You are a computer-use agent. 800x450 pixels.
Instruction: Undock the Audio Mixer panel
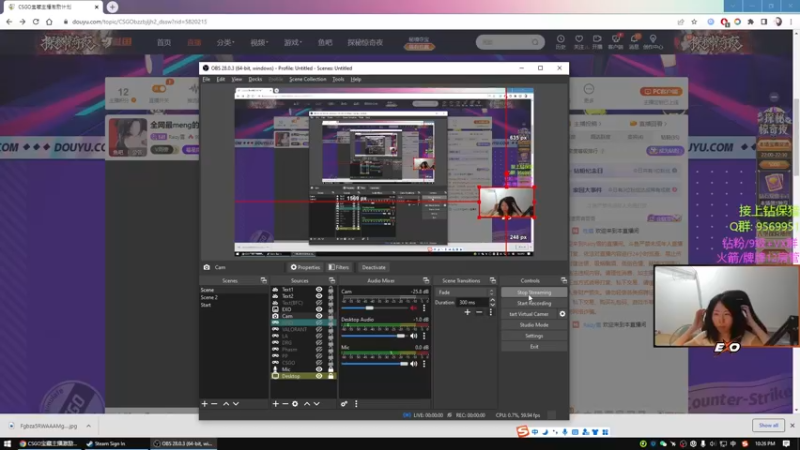pyautogui.click(x=426, y=280)
